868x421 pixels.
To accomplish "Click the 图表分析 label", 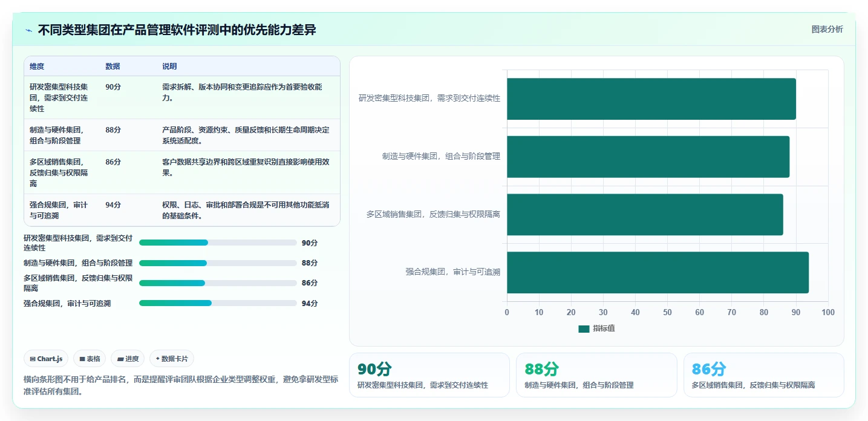I will point(827,30).
